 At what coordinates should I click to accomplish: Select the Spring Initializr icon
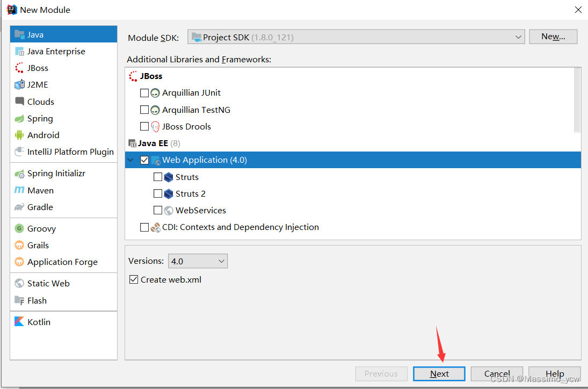pos(19,174)
